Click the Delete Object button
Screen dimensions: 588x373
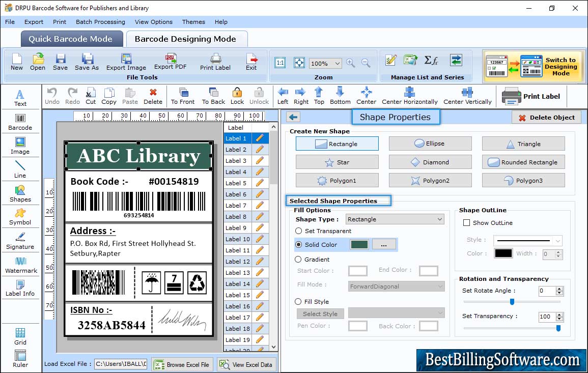[x=546, y=118]
